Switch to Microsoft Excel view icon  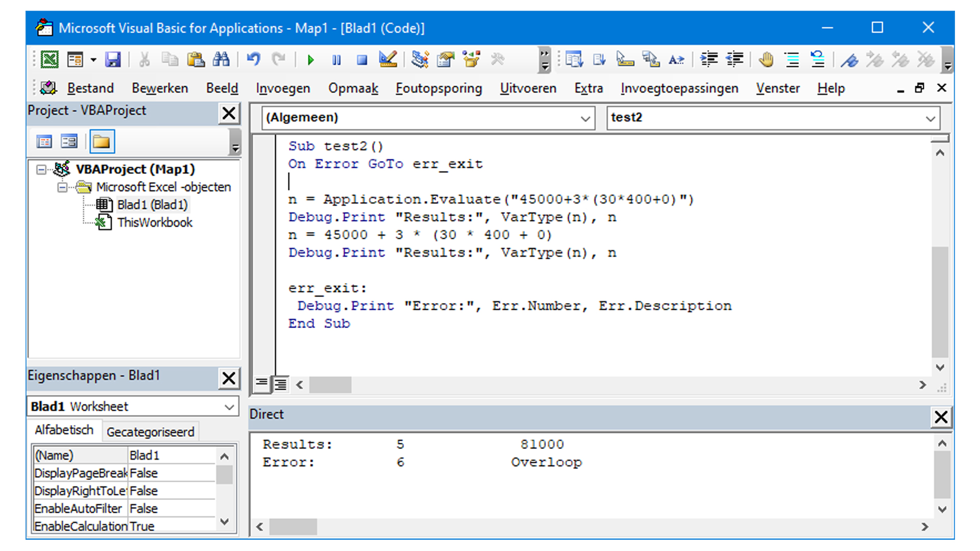click(x=50, y=60)
